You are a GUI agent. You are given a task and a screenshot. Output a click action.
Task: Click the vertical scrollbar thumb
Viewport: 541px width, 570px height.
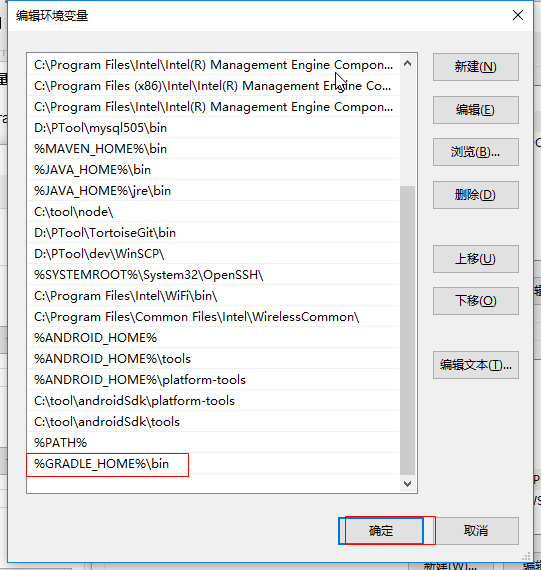pos(408,330)
